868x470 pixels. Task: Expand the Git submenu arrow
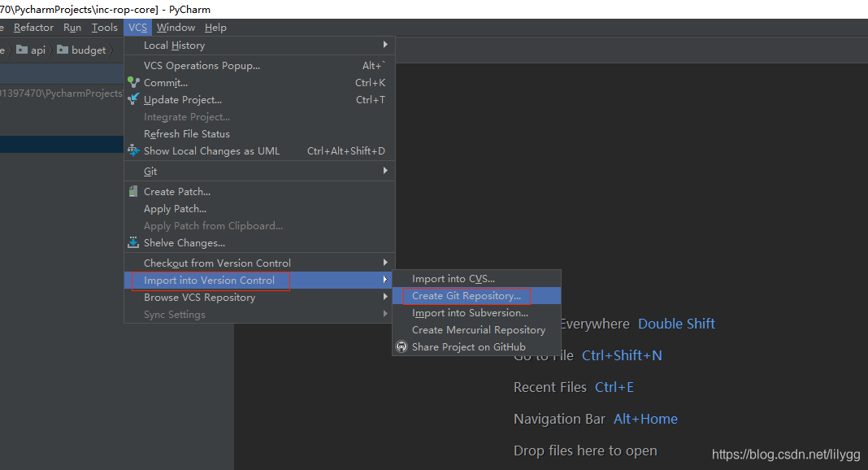[385, 171]
